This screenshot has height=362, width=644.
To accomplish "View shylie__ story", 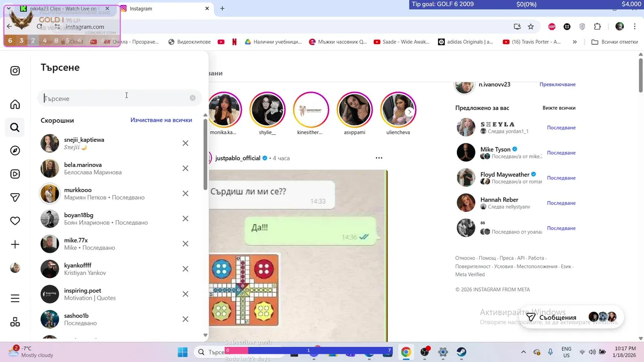I will pos(268,110).
